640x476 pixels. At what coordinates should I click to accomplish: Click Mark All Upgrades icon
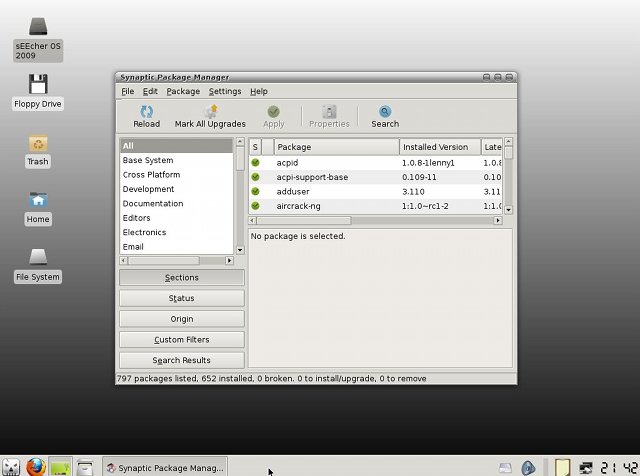point(211,111)
